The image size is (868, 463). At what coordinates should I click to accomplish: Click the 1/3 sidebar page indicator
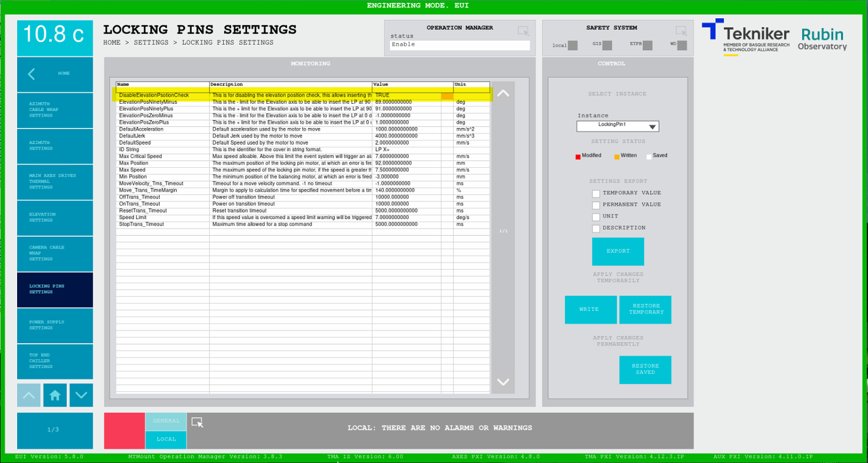click(54, 430)
